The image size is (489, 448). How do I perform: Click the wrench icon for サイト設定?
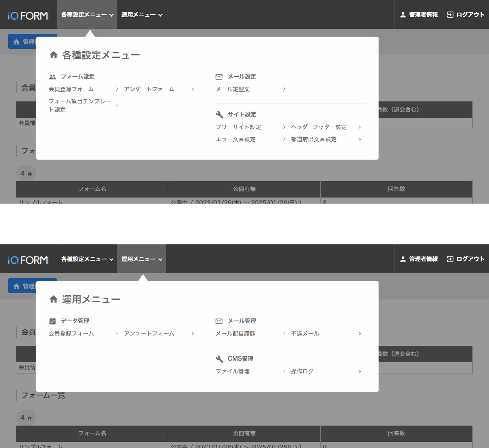tap(219, 114)
